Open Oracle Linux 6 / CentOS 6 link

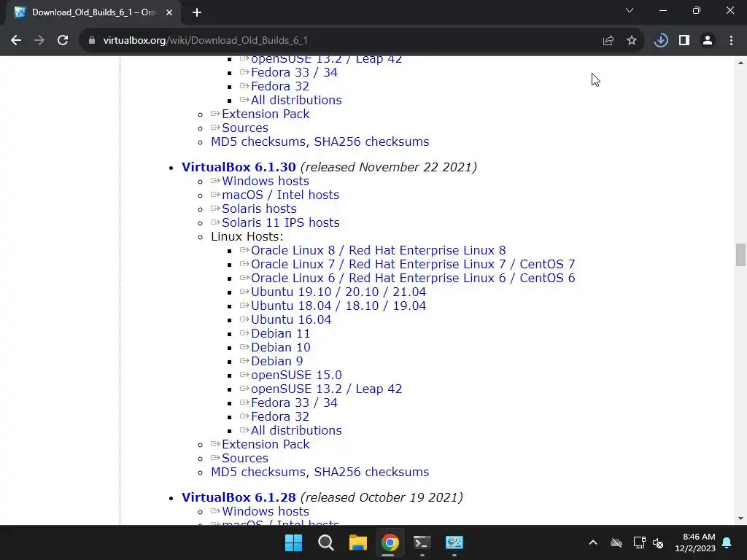(413, 278)
